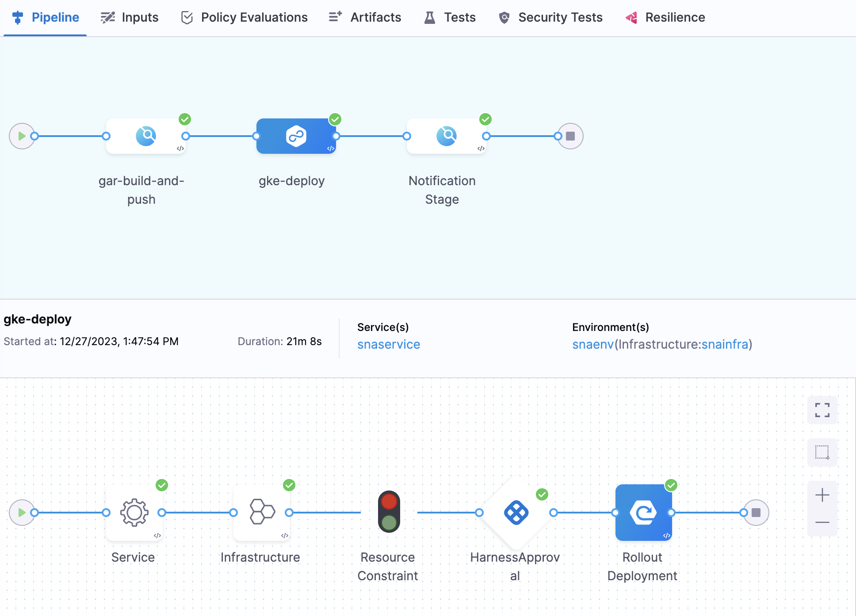Image resolution: width=856 pixels, height=616 pixels.
Task: Click the Infrastructure step hexagon icon
Action: point(262,513)
